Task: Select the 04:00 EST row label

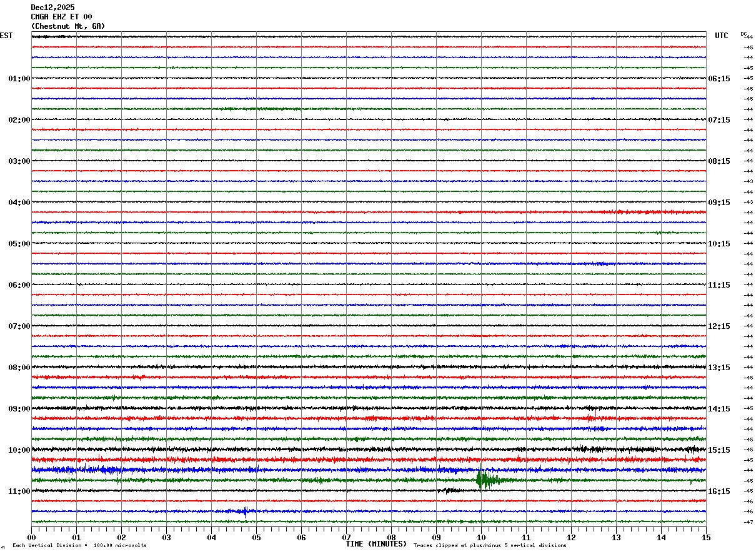Action: pos(19,203)
